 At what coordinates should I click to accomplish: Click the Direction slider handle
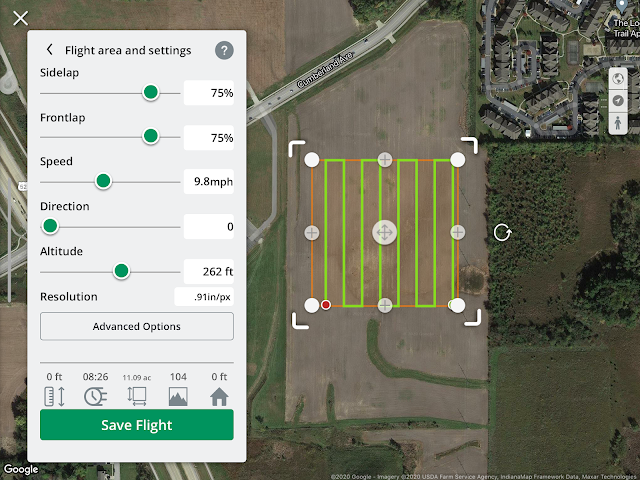click(50, 226)
